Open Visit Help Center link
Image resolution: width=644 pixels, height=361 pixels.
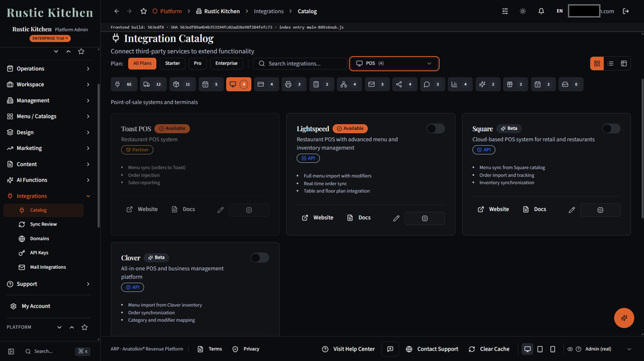[348, 349]
